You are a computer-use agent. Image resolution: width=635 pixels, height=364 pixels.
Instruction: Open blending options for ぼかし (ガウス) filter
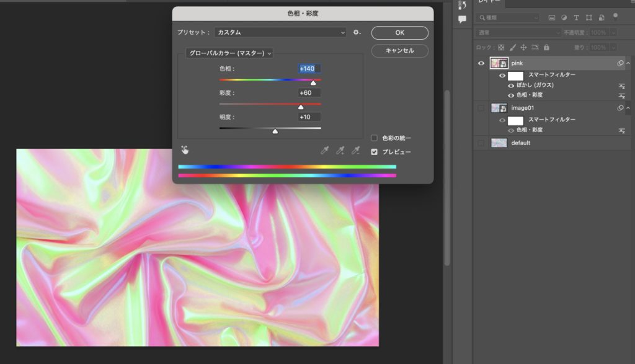(621, 86)
